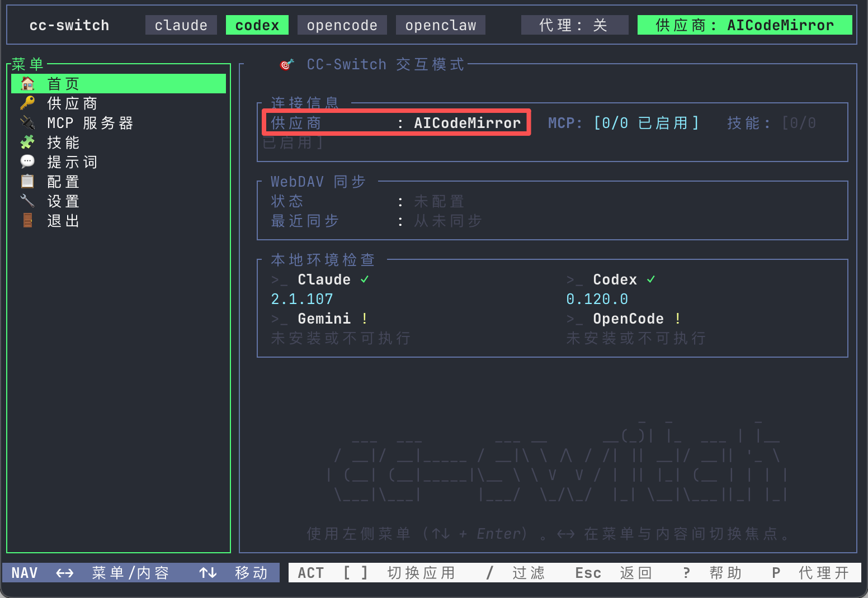Open 提示词 menu entry
The width and height of the screenshot is (868, 598).
tap(119, 162)
